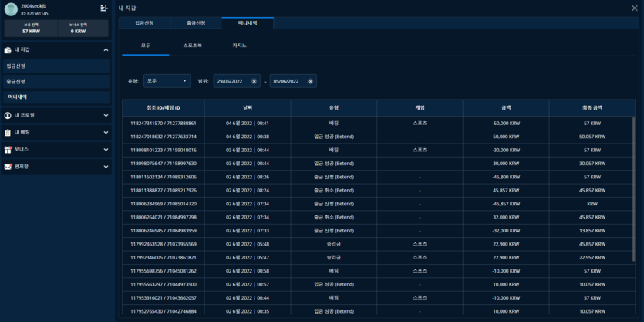Click the start date field 29/05/2022

[x=237, y=81]
